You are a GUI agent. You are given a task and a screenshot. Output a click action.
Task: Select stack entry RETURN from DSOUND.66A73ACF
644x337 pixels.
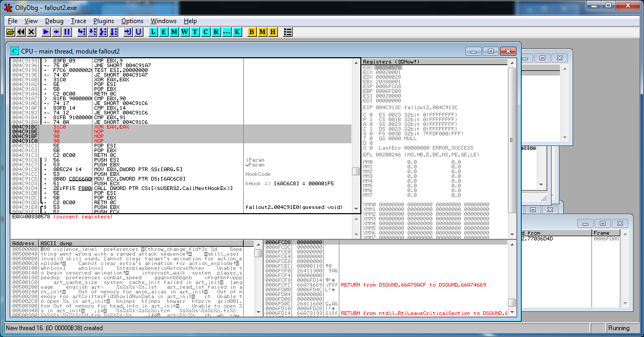pos(413,285)
